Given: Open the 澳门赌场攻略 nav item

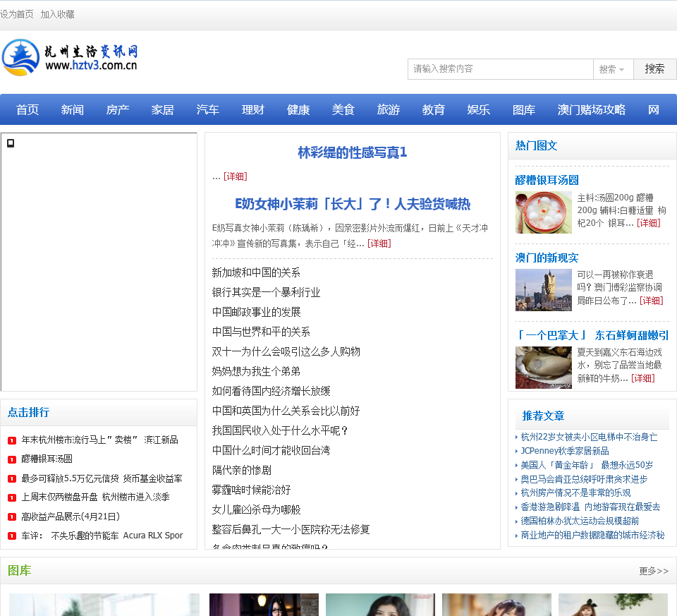Looking at the screenshot, I should coord(592,109).
